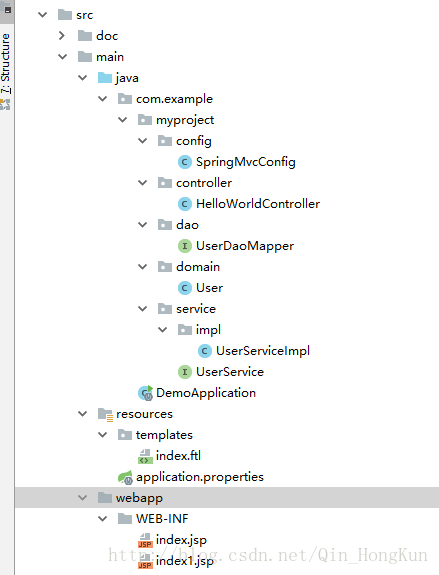Collapse the controller package chevron
This screenshot has height=575, width=439.
(x=143, y=183)
